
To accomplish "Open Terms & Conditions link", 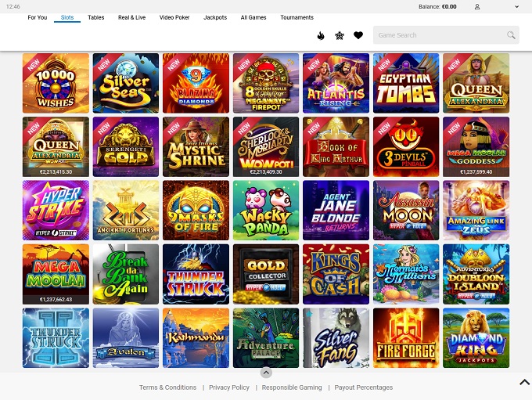I will [x=167, y=387].
